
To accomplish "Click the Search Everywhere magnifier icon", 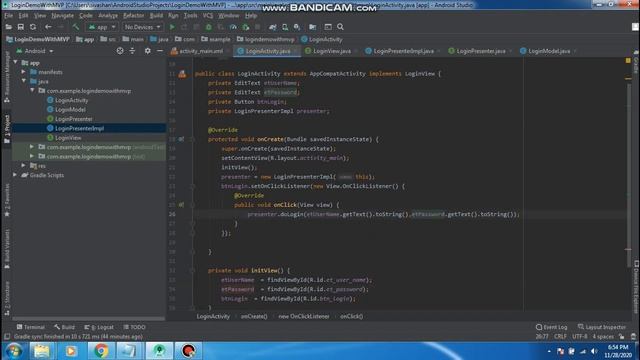I will (340, 27).
